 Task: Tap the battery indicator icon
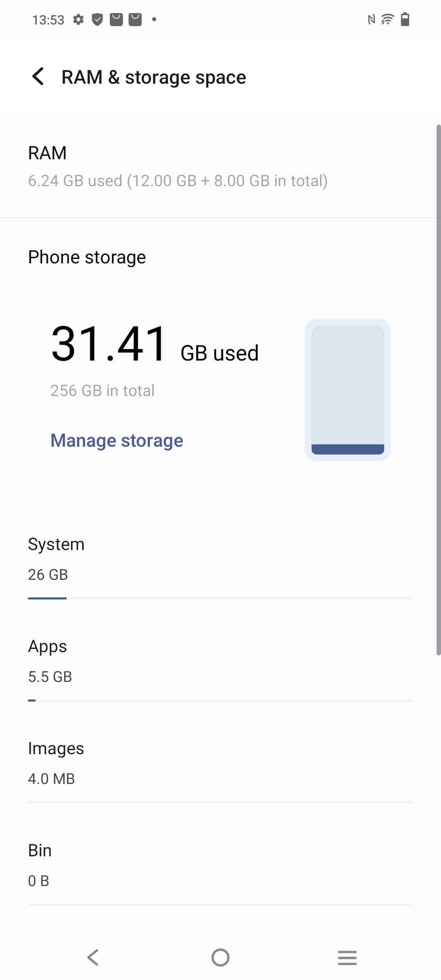(405, 19)
